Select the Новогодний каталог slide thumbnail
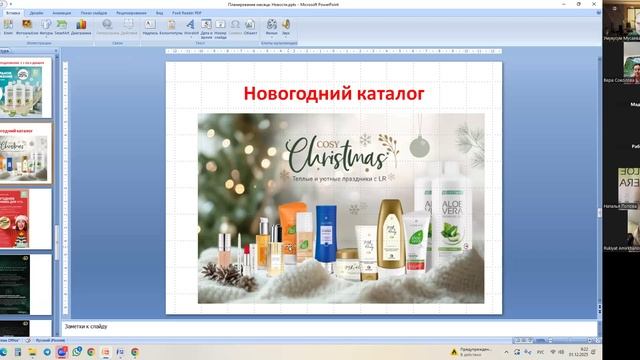Image resolution: width=640 pixels, height=360 pixels. click(25, 153)
